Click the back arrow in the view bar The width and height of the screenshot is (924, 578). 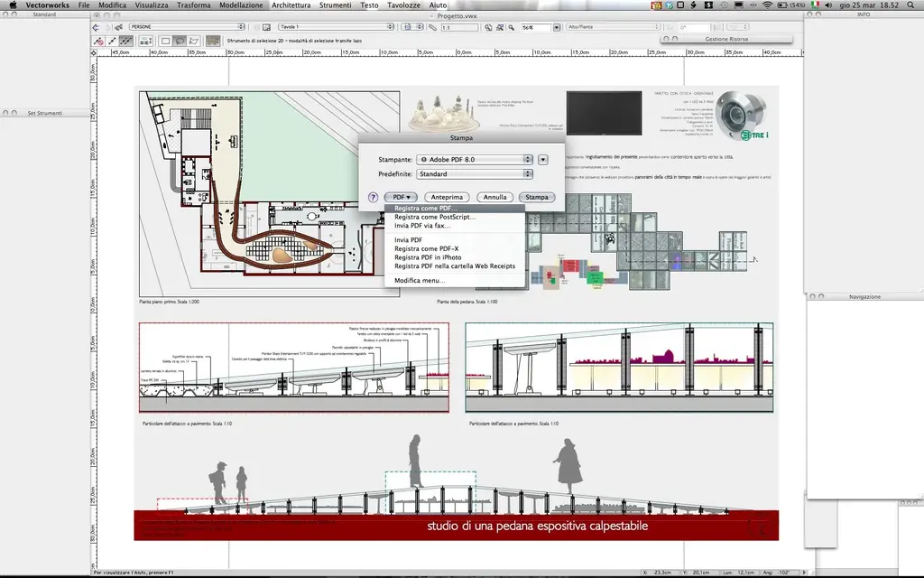(97, 27)
